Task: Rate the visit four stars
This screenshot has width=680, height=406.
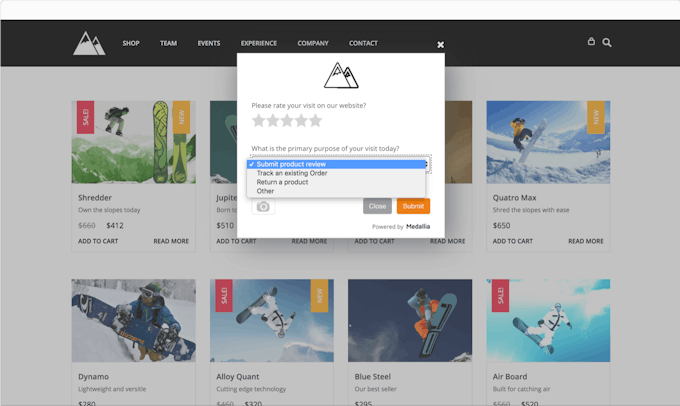Action: coord(301,121)
